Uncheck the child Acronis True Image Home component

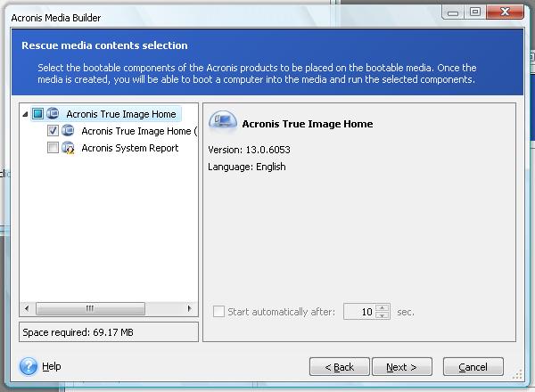point(53,130)
